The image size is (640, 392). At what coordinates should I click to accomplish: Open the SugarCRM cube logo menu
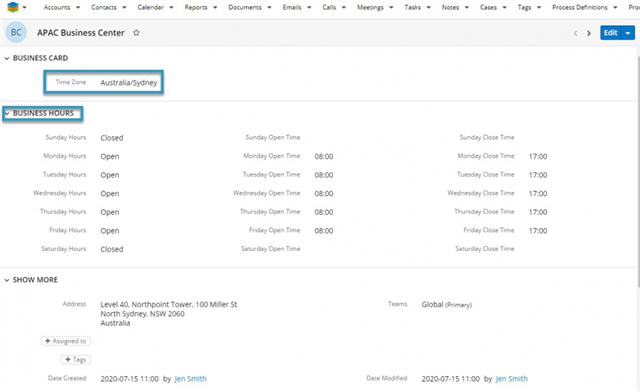coord(13,7)
